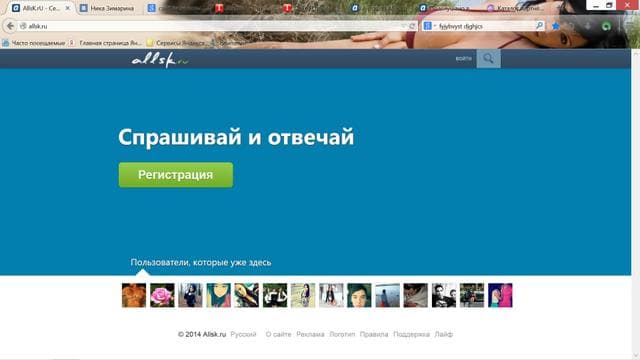Close the AllsK.rU tab
Viewport: 640px width, 360px height.
tap(68, 8)
